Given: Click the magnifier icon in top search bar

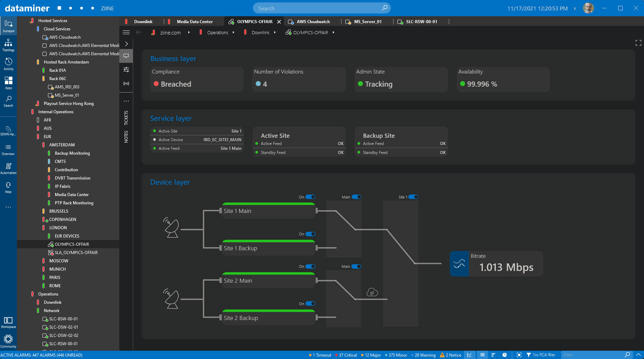Looking at the screenshot, I should (385, 8).
